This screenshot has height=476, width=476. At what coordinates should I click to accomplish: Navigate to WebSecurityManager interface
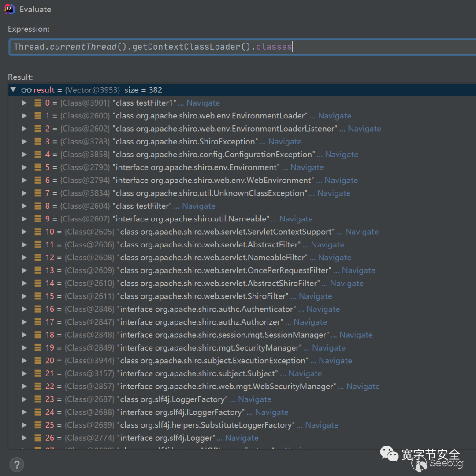click(x=363, y=387)
